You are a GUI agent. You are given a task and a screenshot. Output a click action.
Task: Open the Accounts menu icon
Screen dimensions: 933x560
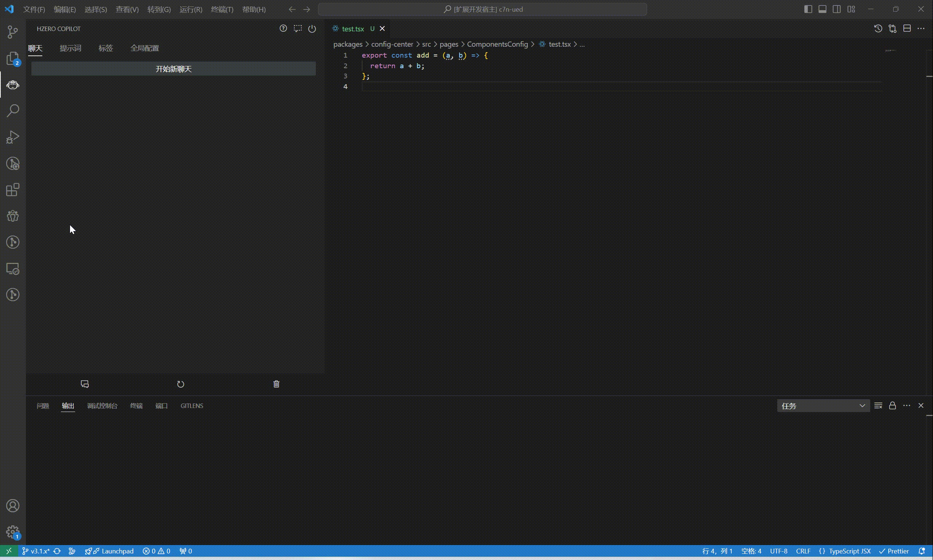pos(13,506)
